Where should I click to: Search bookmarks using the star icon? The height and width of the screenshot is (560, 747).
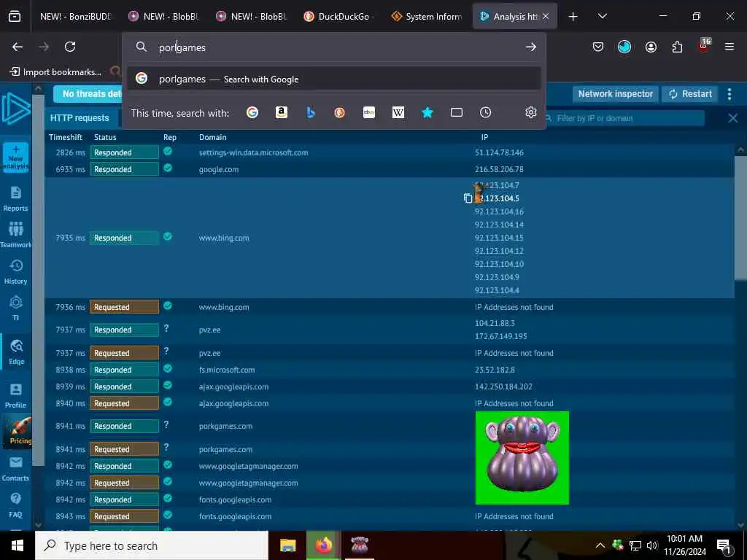point(427,112)
